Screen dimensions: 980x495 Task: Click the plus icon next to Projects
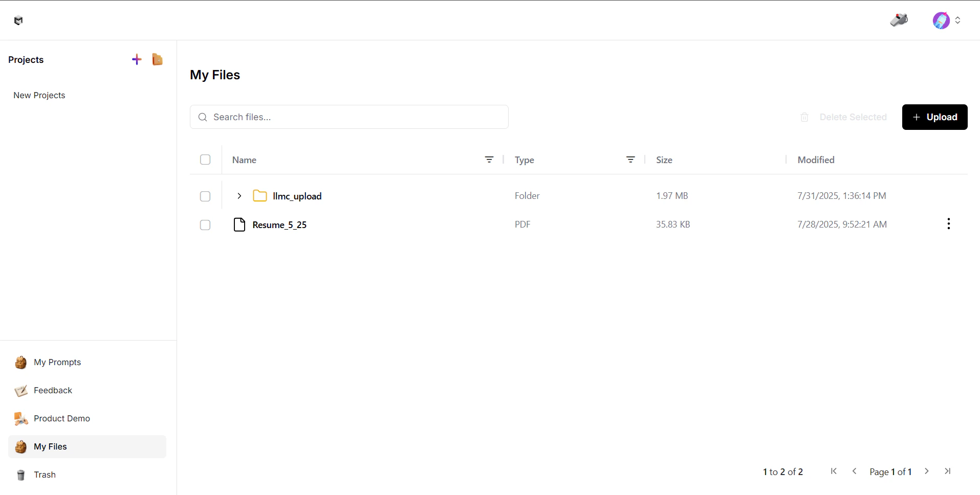137,59
